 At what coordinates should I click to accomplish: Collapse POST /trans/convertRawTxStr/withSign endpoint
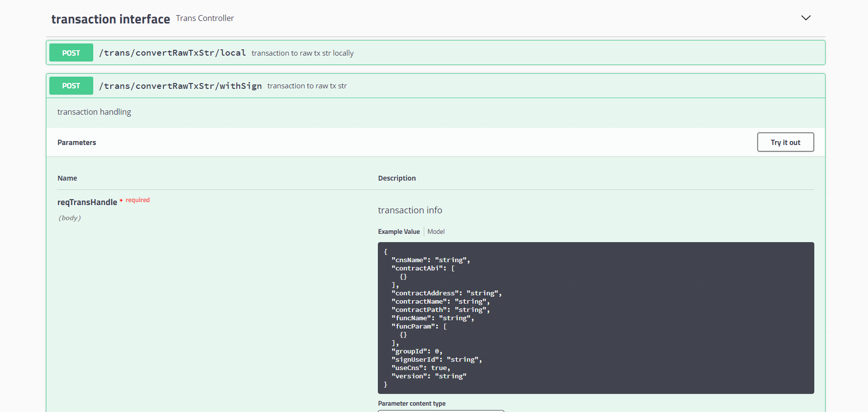coord(435,86)
